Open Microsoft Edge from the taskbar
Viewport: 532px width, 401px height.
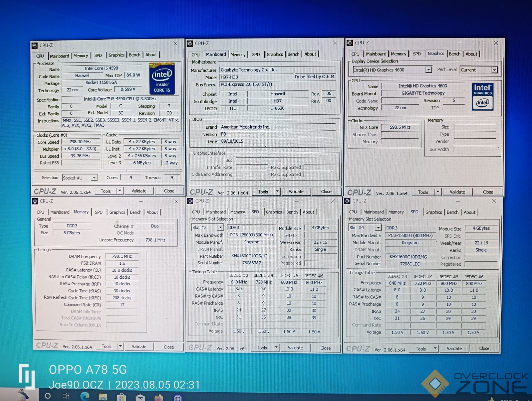(85, 396)
